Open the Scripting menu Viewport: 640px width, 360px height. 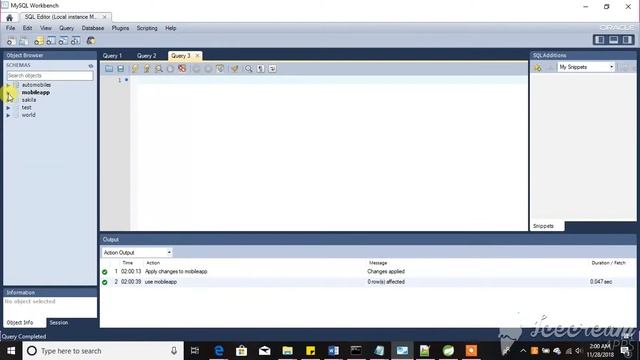(x=147, y=28)
